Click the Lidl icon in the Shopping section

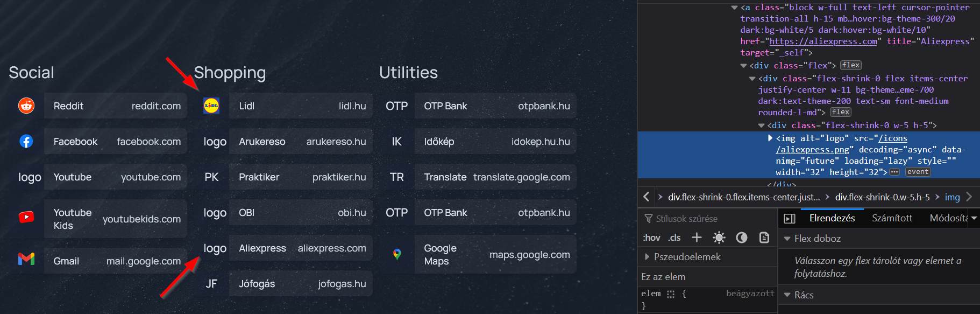[211, 106]
